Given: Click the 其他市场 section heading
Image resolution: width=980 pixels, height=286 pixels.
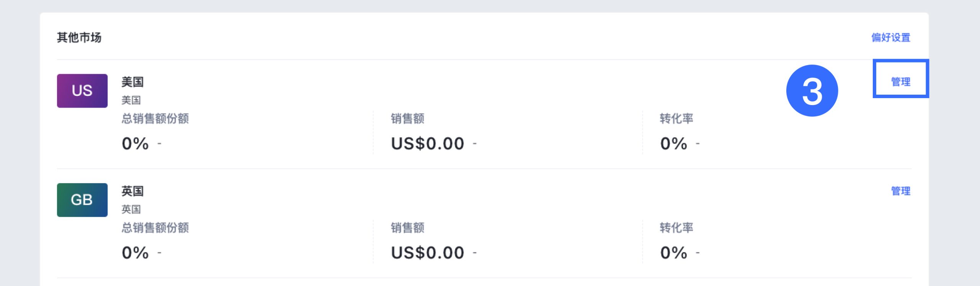Looking at the screenshot, I should click(79, 38).
